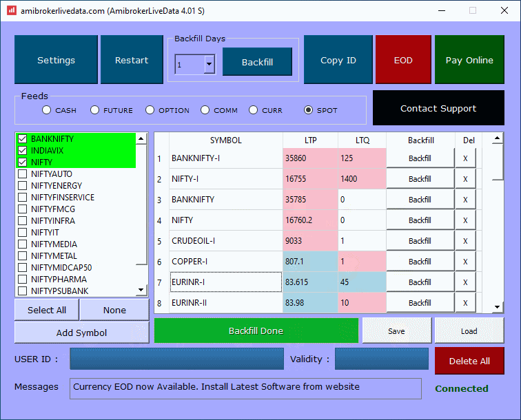Open the Backfill Days dropdown
This screenshot has height=420, width=521.
pos(209,64)
